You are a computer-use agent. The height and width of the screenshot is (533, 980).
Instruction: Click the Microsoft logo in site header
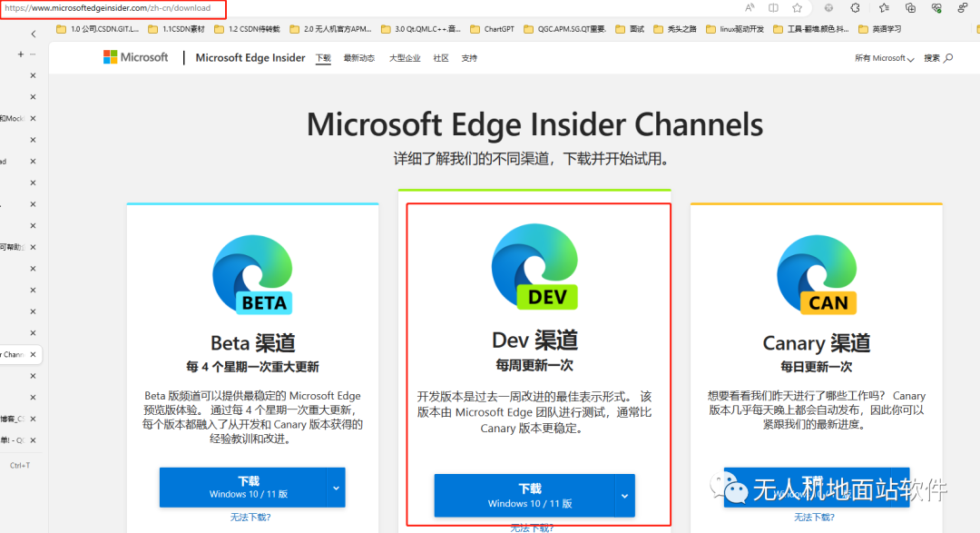[135, 57]
